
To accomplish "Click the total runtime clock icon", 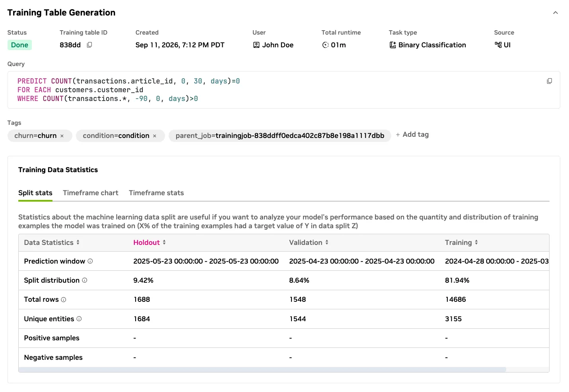I will click(x=325, y=45).
